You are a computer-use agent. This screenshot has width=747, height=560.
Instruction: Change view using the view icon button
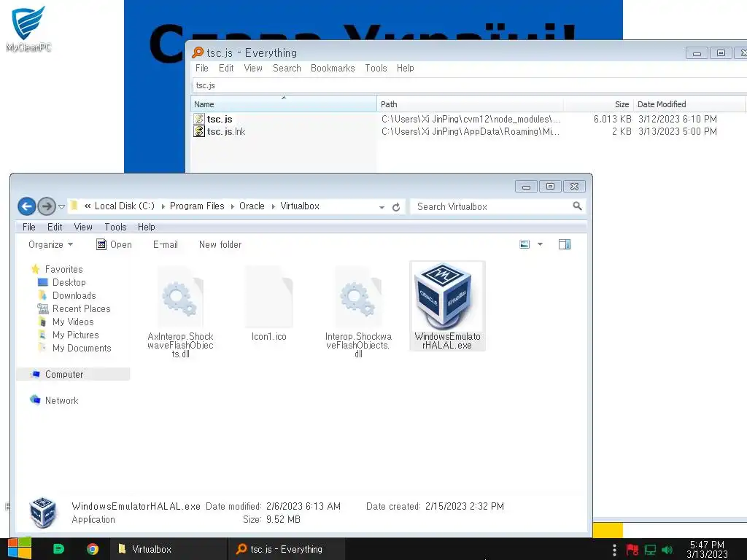(525, 244)
